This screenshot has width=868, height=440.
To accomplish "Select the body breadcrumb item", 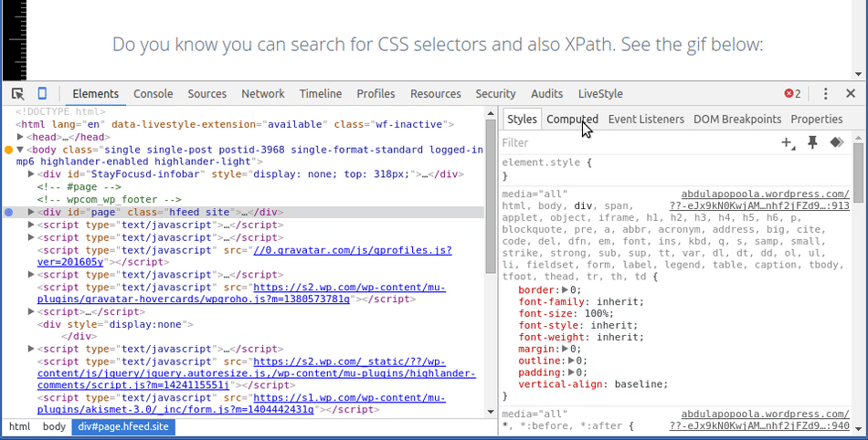I will point(54,427).
